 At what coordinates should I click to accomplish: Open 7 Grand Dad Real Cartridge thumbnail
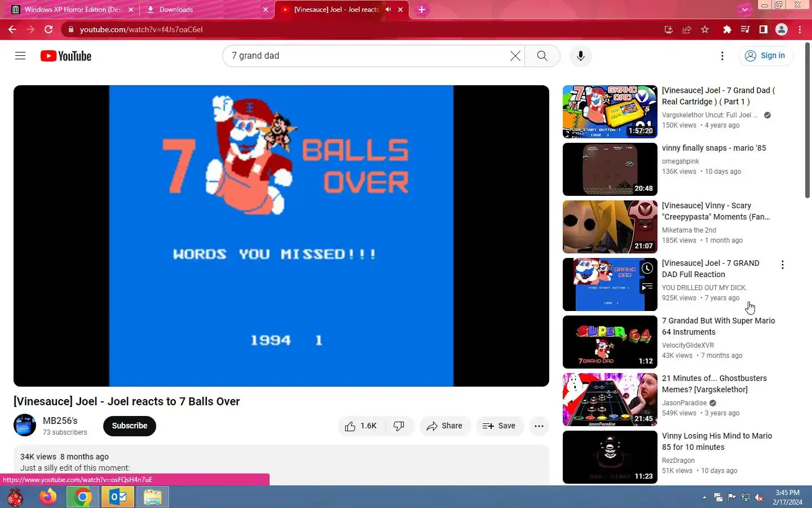point(610,112)
